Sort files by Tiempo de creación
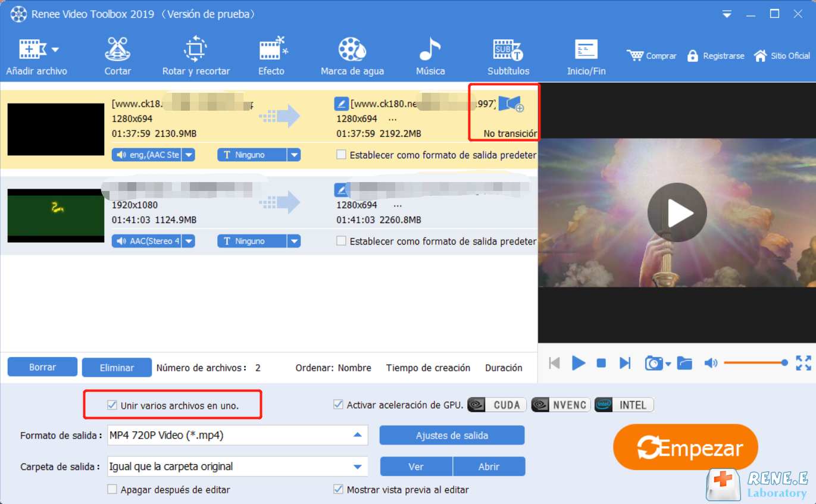Image resolution: width=816 pixels, height=504 pixels. click(428, 368)
